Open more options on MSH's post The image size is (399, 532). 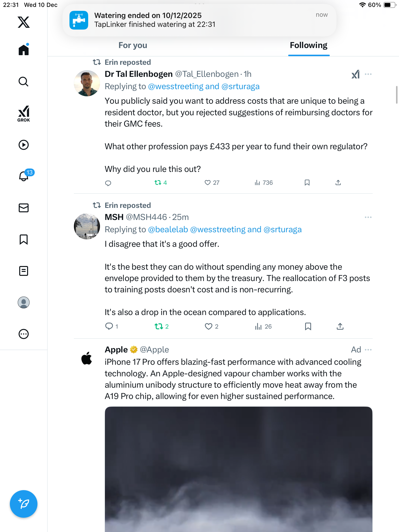[368, 217]
